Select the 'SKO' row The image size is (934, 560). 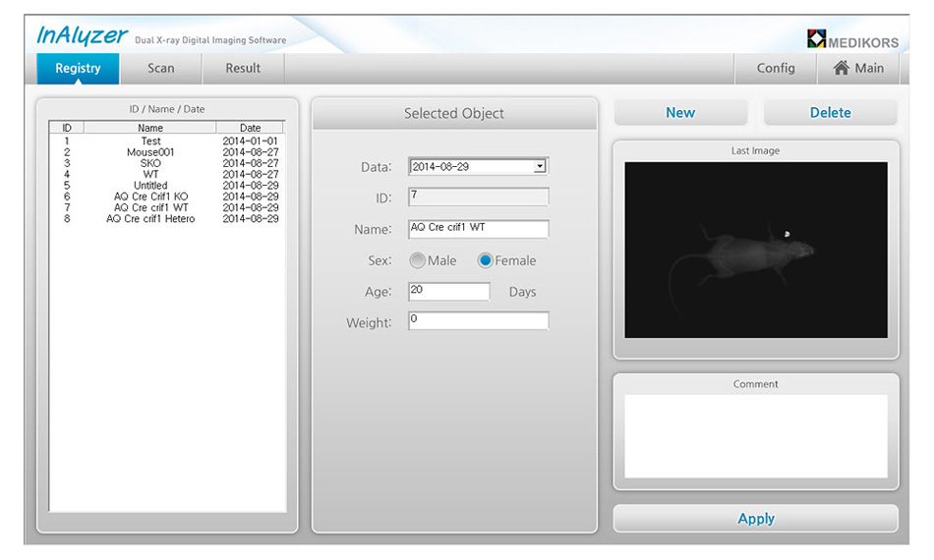click(x=167, y=163)
